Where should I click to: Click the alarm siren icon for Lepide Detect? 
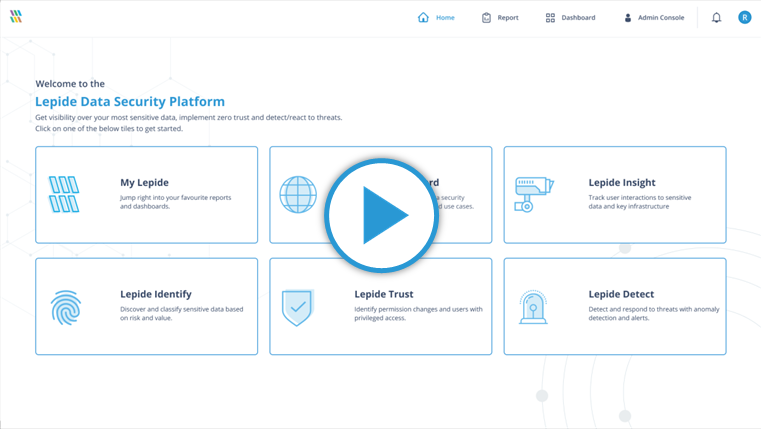533,307
